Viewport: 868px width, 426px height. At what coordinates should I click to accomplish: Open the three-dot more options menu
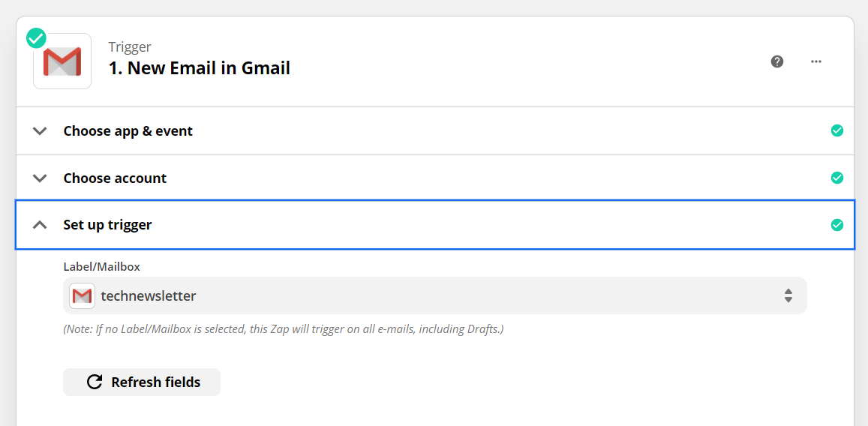(x=816, y=61)
